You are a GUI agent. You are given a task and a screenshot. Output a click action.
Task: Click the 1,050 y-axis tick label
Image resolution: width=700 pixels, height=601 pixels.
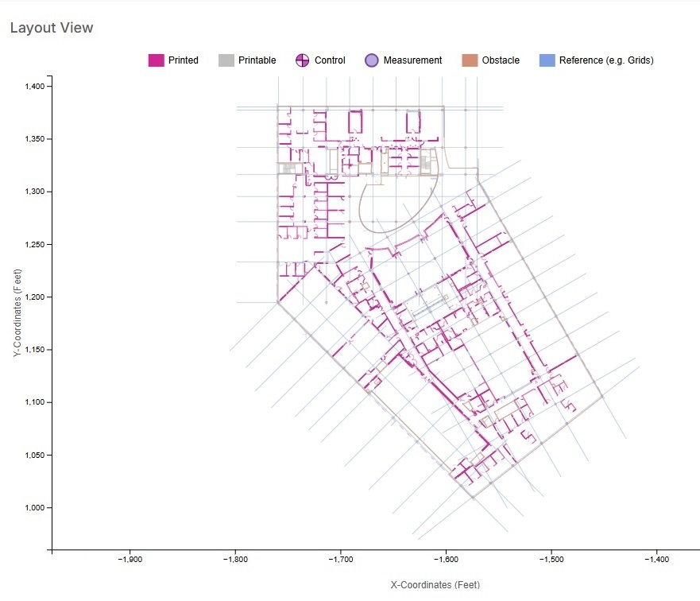(x=35, y=455)
